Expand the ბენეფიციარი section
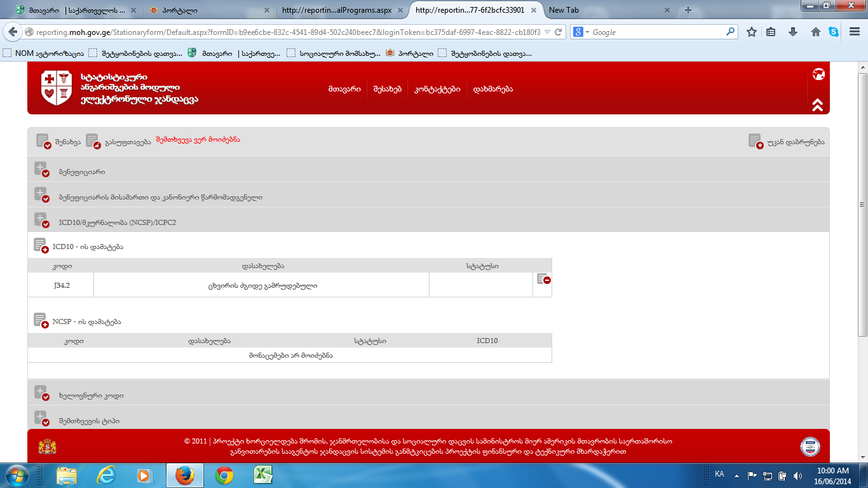Screen dimensions: 868x488 42,170
